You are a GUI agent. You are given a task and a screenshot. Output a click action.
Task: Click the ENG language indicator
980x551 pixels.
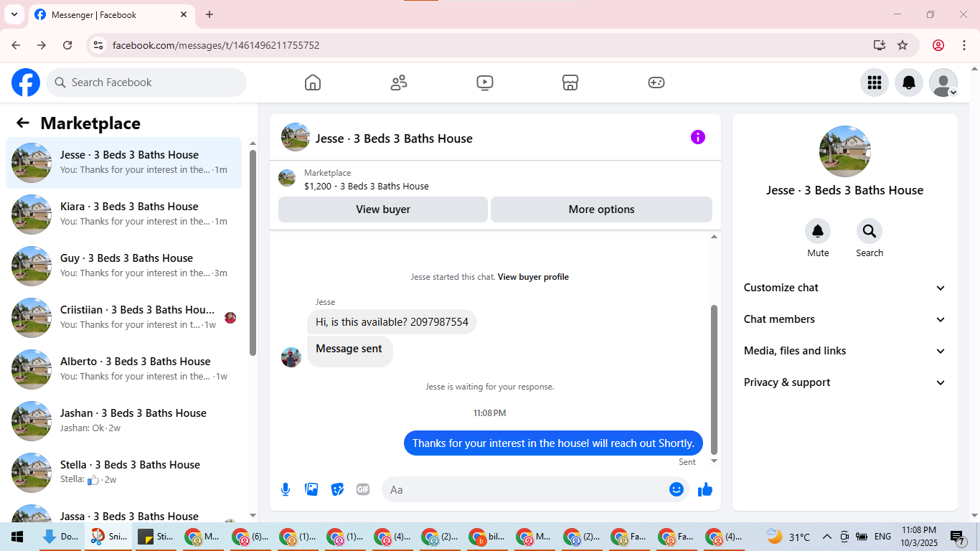882,537
